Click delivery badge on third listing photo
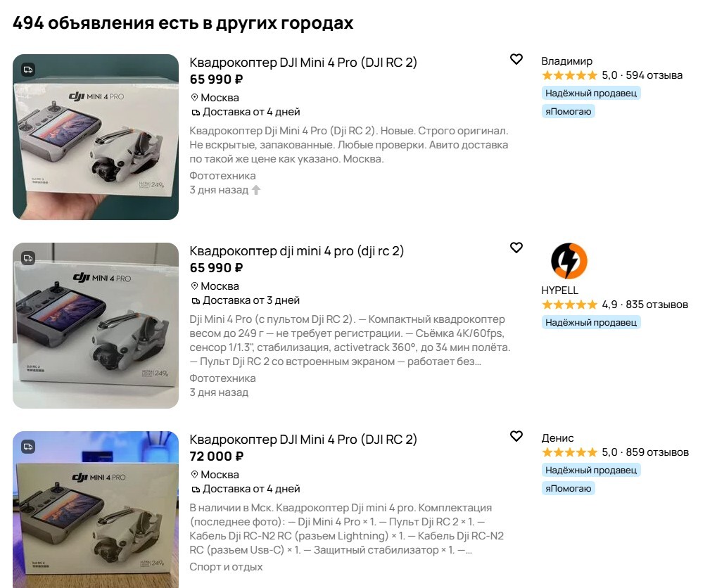The image size is (717, 588). point(28,447)
